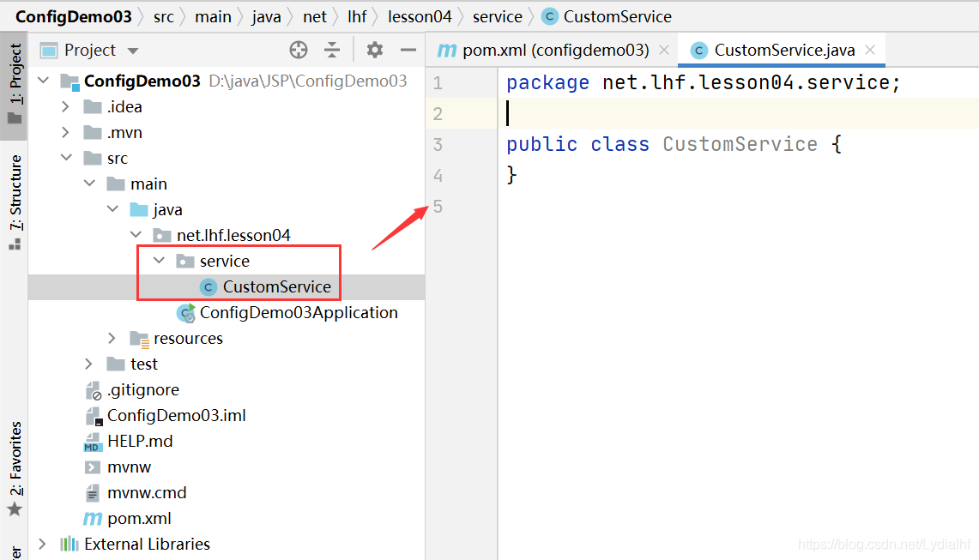Collapse the src folder
The image size is (979, 560).
[x=66, y=158]
